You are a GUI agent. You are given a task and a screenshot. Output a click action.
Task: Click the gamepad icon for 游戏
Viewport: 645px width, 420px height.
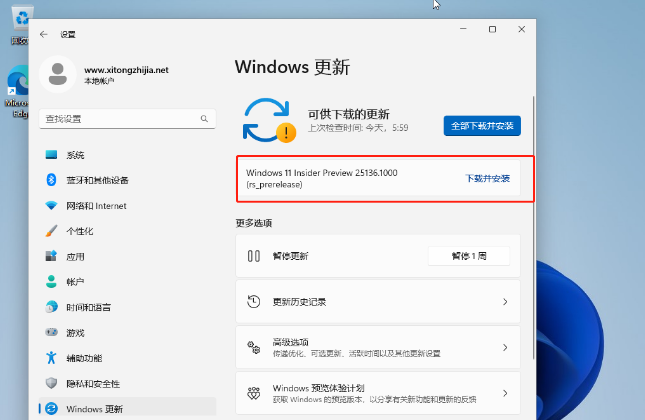click(x=51, y=332)
